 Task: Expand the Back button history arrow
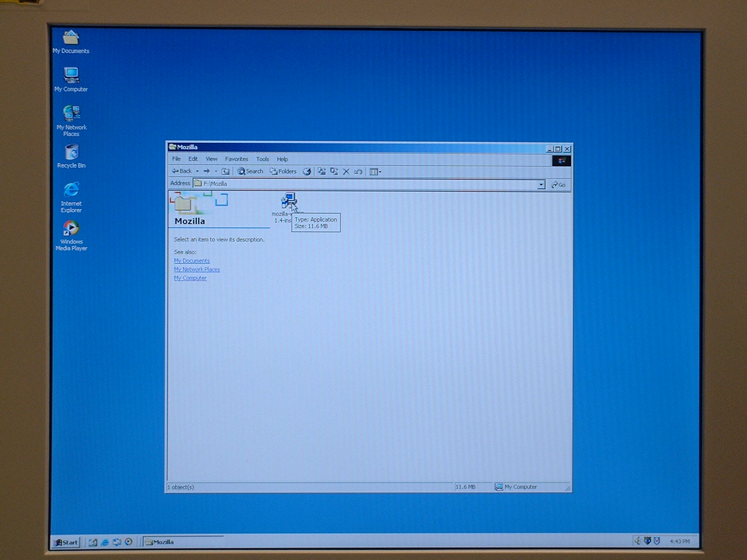click(197, 171)
